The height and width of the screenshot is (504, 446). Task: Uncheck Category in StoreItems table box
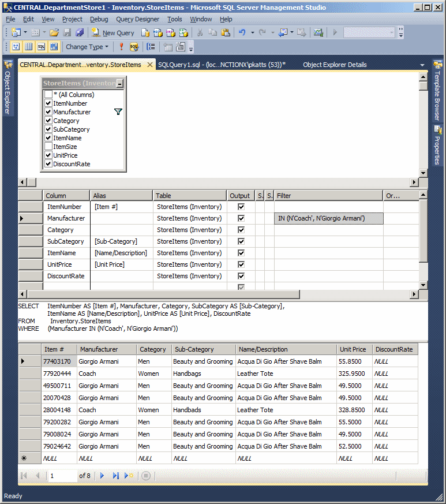pyautogui.click(x=48, y=121)
